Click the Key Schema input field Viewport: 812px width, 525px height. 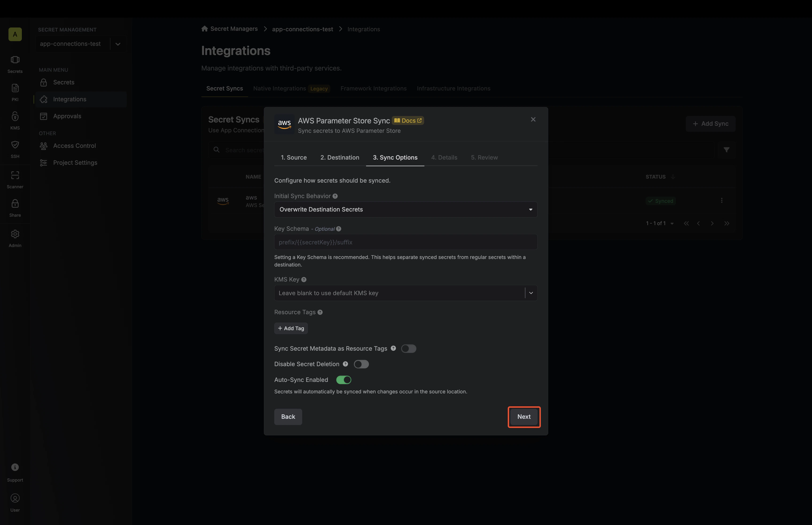click(406, 242)
